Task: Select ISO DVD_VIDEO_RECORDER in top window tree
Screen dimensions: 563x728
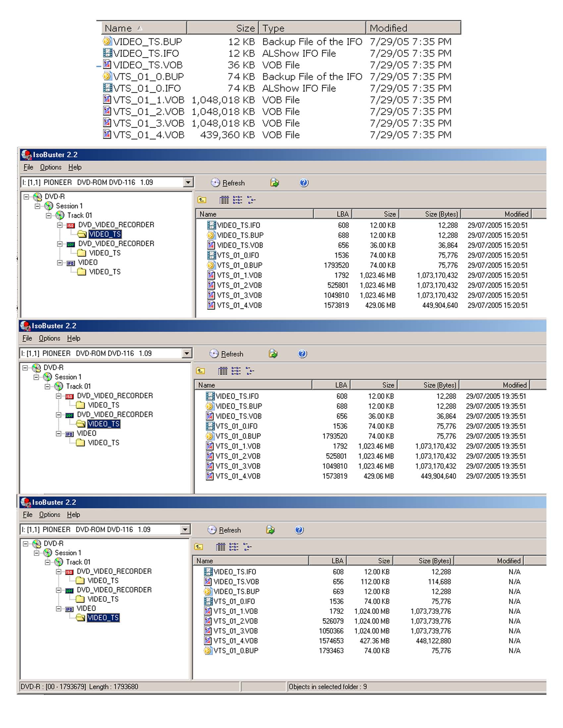Action: pyautogui.click(x=116, y=225)
